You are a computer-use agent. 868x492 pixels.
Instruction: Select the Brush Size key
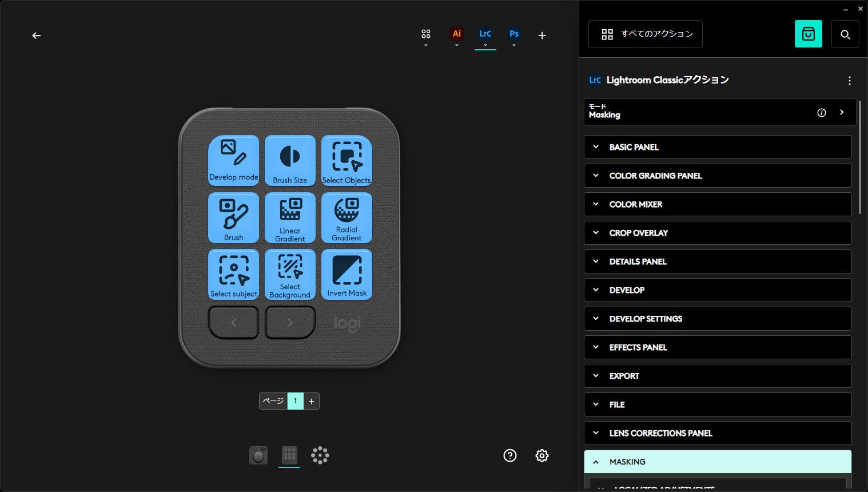pos(290,161)
